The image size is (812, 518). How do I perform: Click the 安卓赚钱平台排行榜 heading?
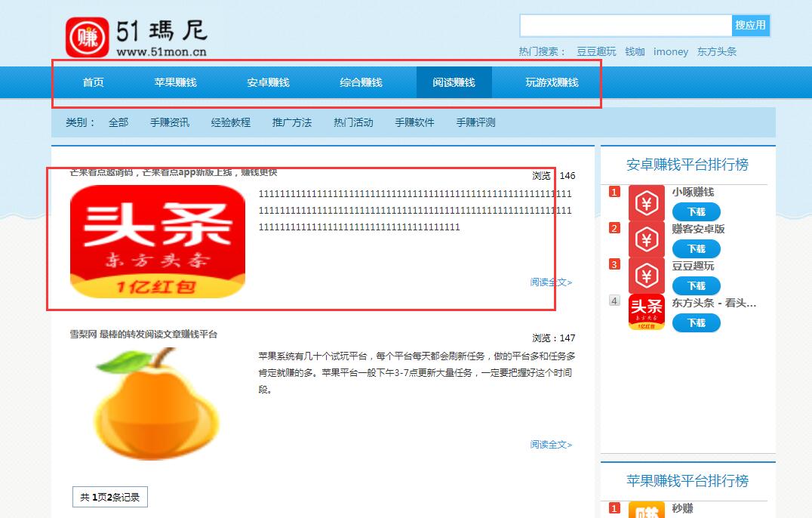point(687,165)
